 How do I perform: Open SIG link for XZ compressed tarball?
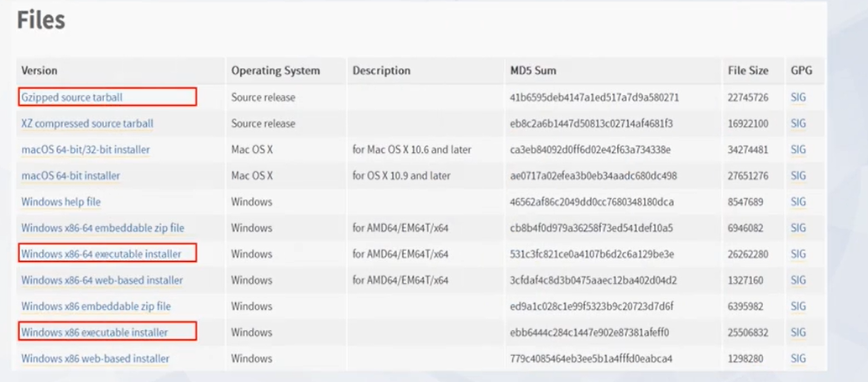tap(798, 123)
